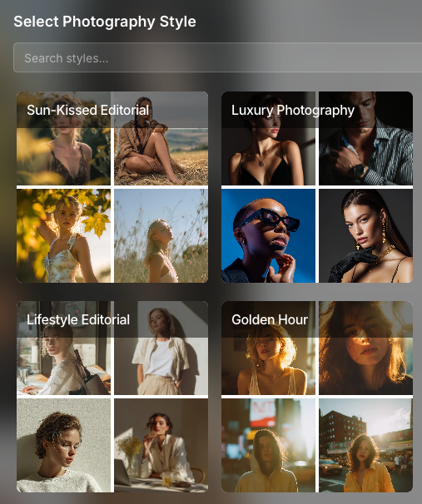Open photo of person wearing sunglasses on blue
422x504 pixels.
[x=268, y=236]
